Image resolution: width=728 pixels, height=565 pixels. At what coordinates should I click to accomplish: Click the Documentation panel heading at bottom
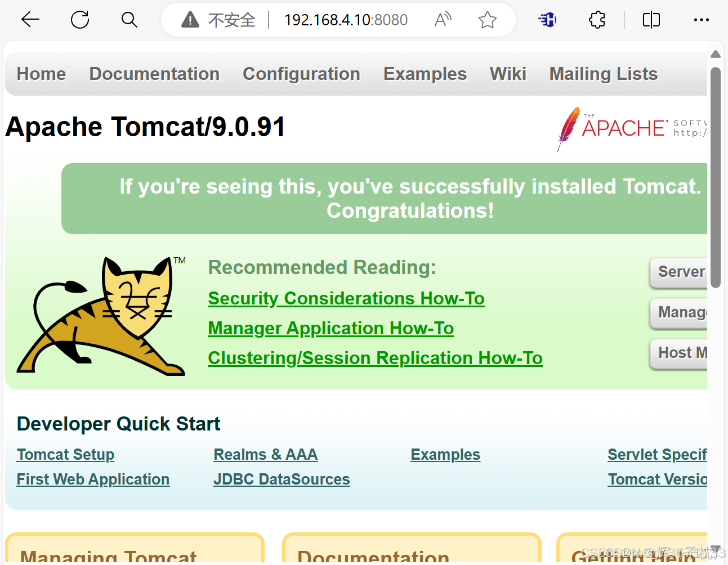[x=373, y=556]
